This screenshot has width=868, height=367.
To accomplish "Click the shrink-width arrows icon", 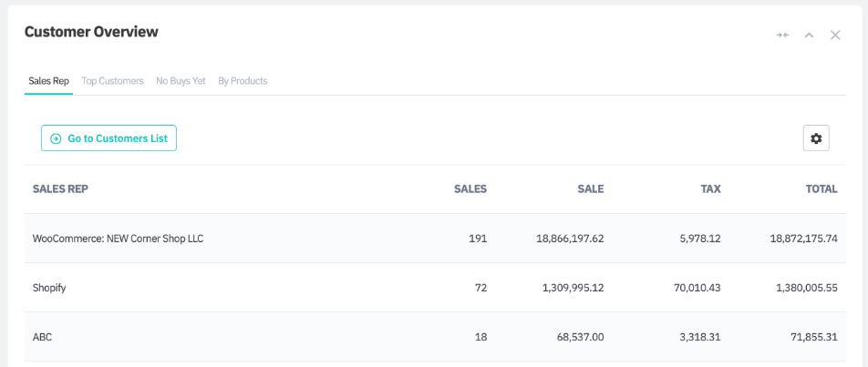I will 781,35.
